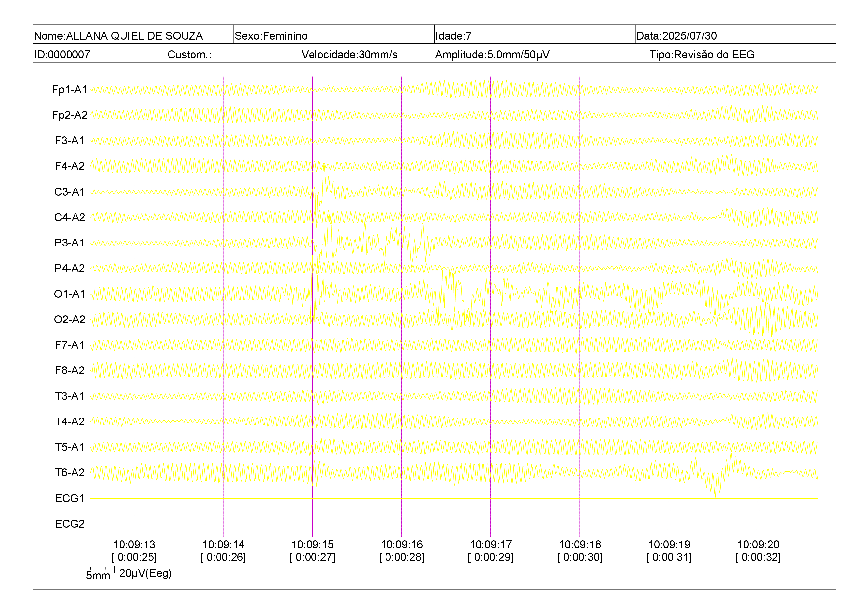The image size is (868, 614).
Task: Click the patient name field 'Nome:ALLANA QUIEL DE SOUZA'
Action: 133,34
